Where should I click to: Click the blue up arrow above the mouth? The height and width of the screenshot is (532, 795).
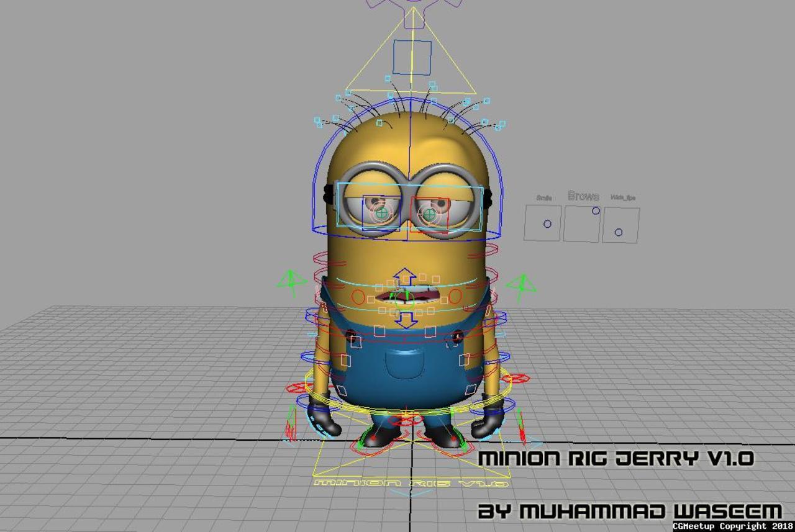click(406, 277)
